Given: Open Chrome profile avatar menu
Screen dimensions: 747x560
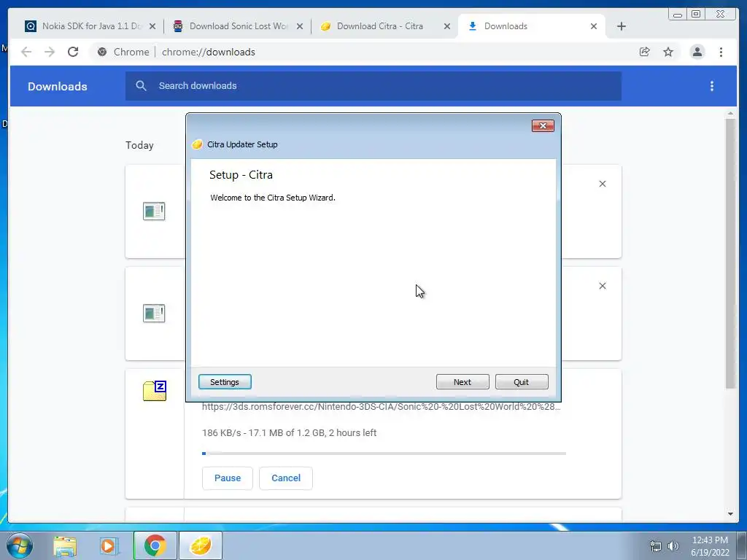Looking at the screenshot, I should [697, 52].
